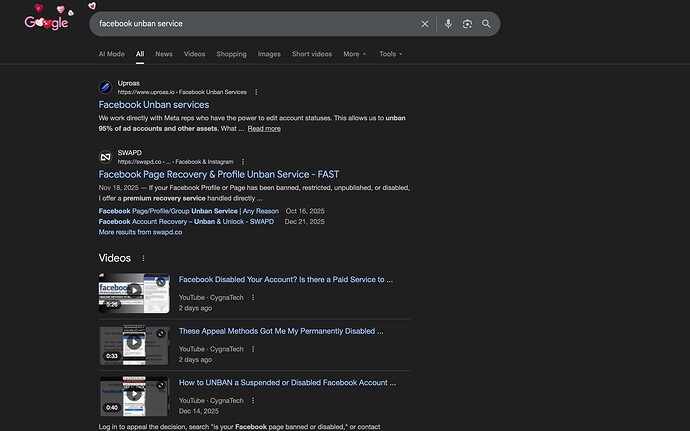Click 'Dec 14, 2025' video date
690x431 pixels.
tap(198, 411)
